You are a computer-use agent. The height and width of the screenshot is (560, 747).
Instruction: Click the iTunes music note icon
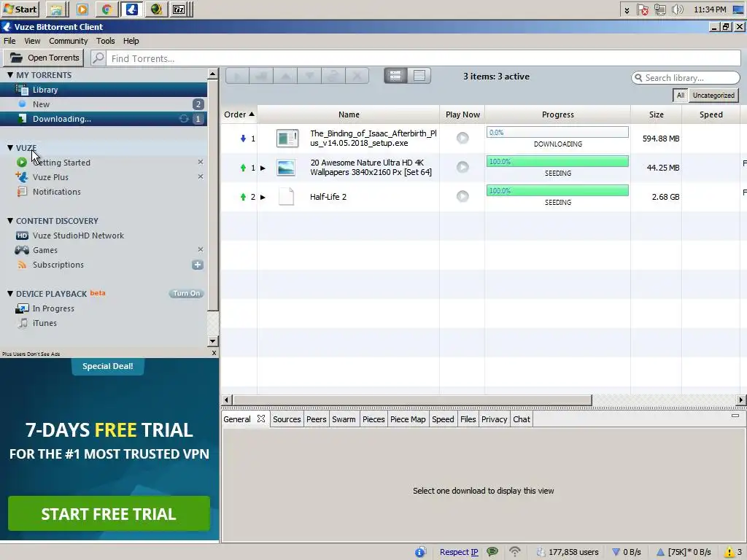coord(23,323)
